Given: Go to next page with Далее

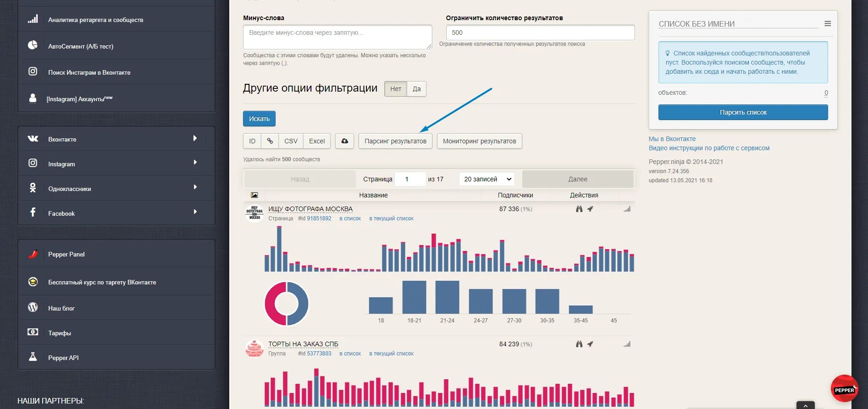Looking at the screenshot, I should tap(578, 179).
